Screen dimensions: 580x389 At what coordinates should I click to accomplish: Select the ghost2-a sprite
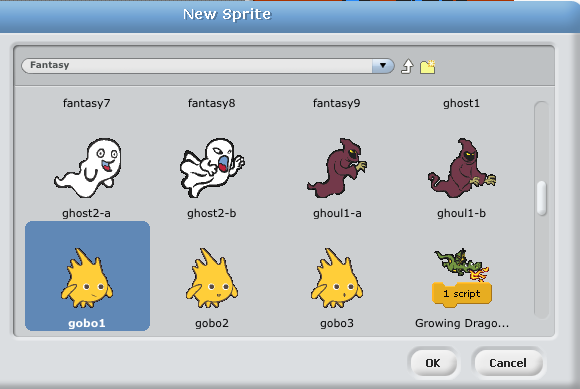click(x=88, y=168)
